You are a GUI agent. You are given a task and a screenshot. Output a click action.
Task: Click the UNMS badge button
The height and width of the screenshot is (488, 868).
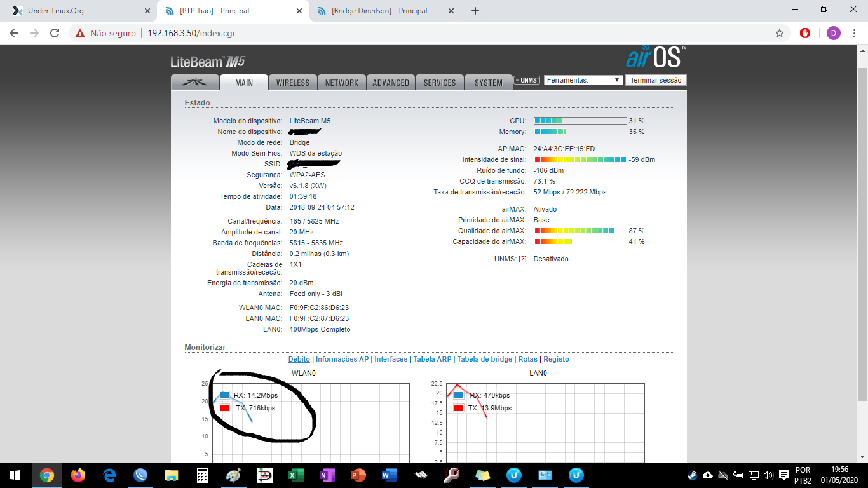pyautogui.click(x=527, y=80)
